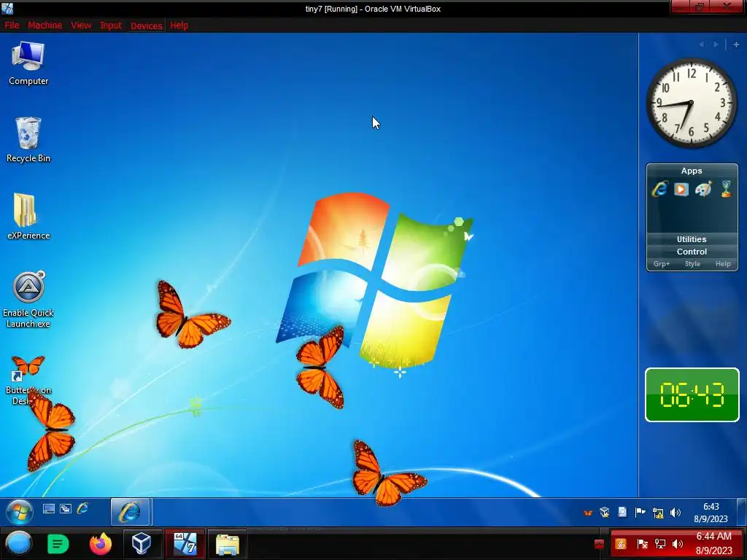
Task: Click the host volume speaker icon
Action: click(x=677, y=544)
